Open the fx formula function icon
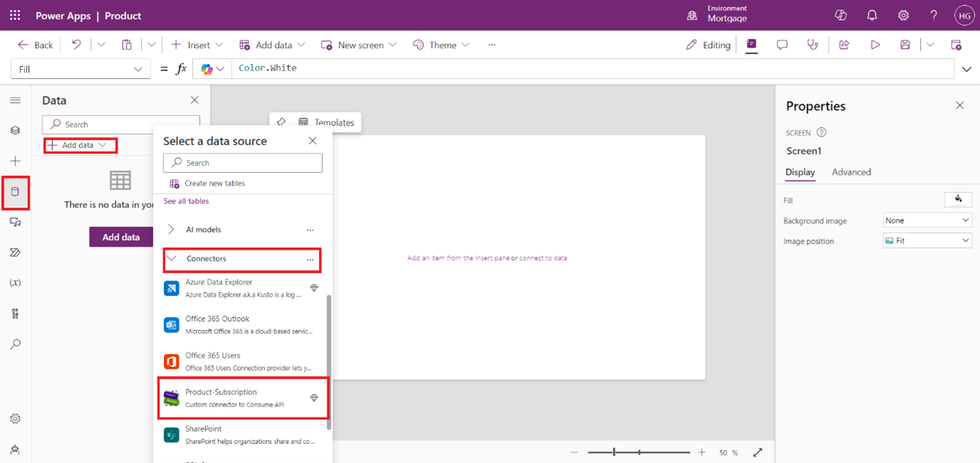The image size is (980, 463). point(179,68)
